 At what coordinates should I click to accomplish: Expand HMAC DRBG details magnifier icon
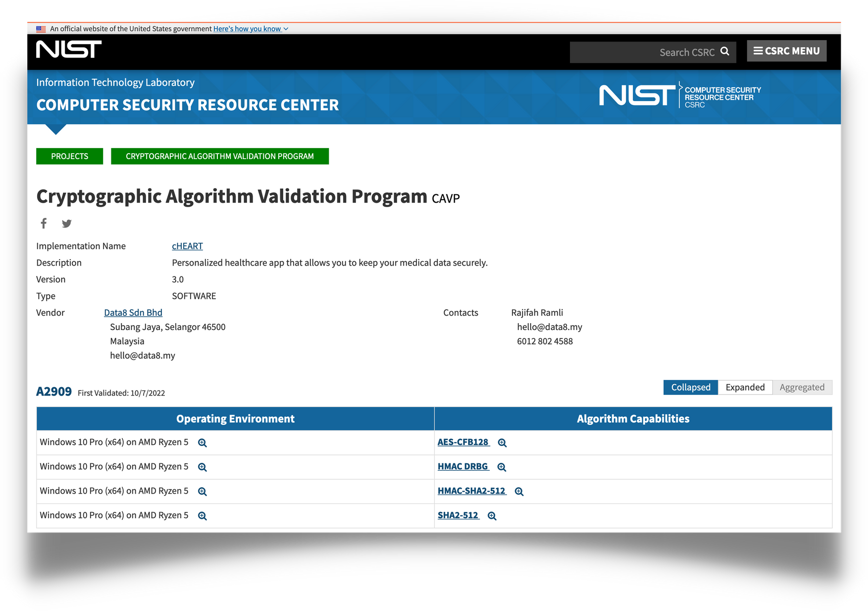502,467
